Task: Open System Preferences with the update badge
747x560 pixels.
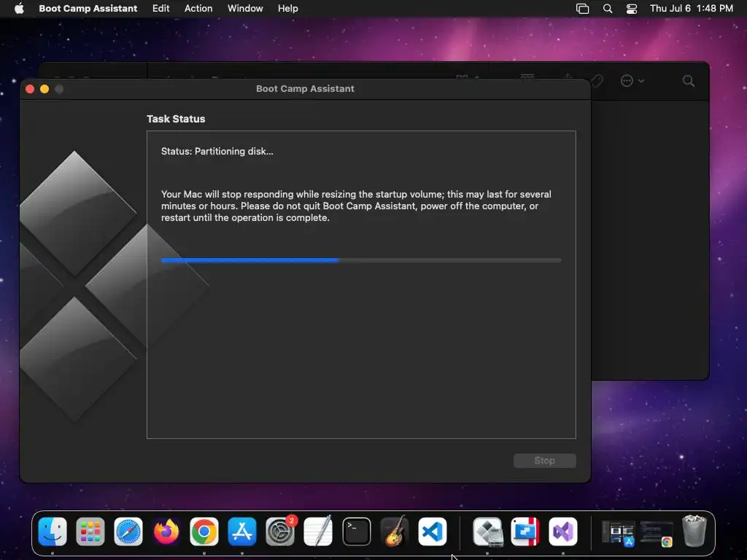Action: click(x=280, y=532)
